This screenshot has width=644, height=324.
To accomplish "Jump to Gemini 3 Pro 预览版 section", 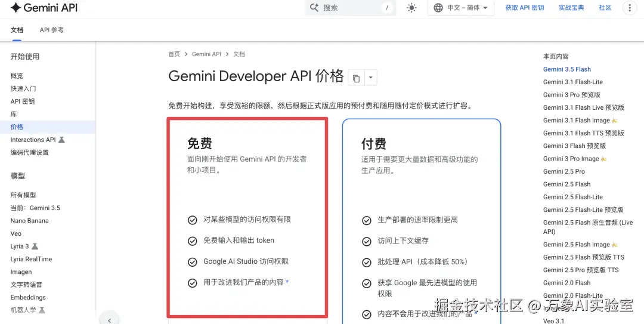I will (572, 95).
